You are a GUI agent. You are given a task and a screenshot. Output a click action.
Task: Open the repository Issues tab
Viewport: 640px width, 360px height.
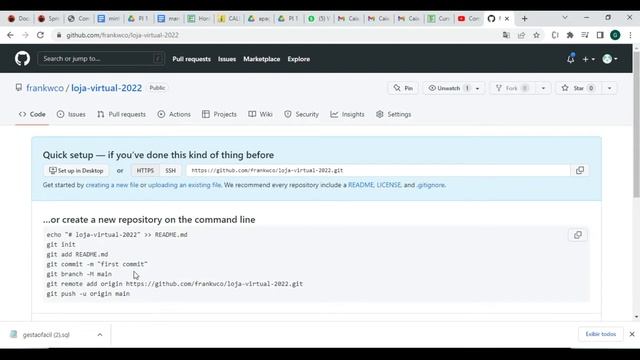pyautogui.click(x=71, y=114)
